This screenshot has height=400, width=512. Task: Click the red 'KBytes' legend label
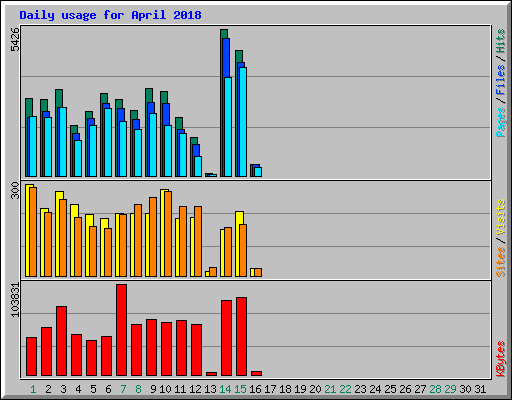click(501, 359)
